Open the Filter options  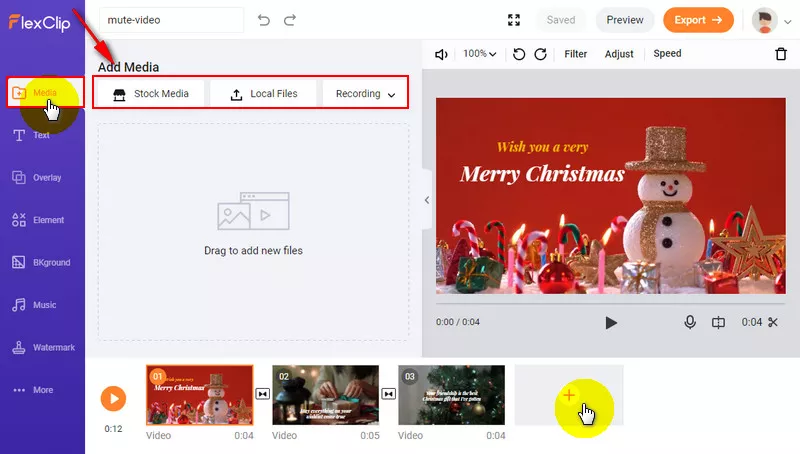[576, 54]
